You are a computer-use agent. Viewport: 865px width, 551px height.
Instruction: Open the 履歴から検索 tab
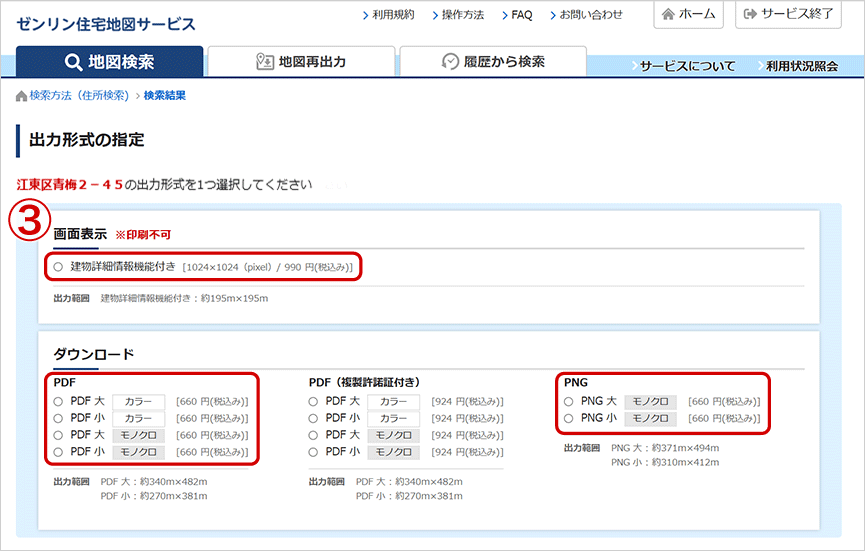[493, 62]
